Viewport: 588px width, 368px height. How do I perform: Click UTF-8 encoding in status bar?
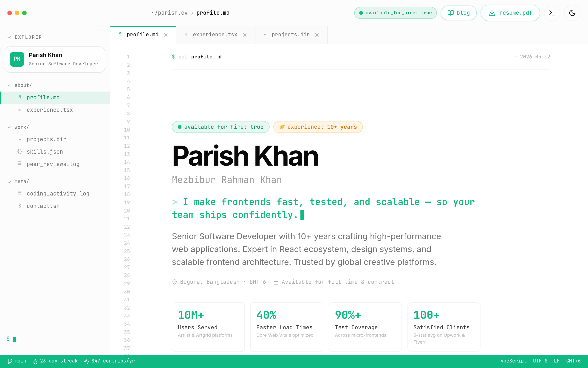point(540,361)
